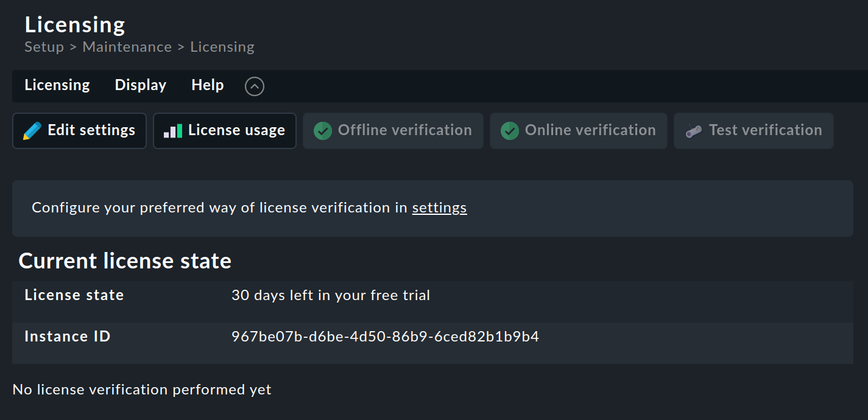Screen dimensions: 868x420
Task: Start an Offline verification
Action: (x=393, y=130)
